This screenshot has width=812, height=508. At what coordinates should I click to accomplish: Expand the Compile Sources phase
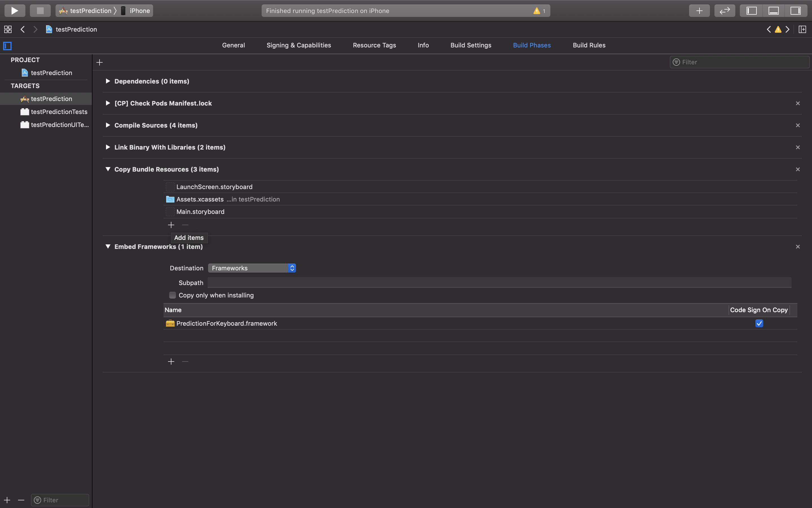[x=108, y=125]
